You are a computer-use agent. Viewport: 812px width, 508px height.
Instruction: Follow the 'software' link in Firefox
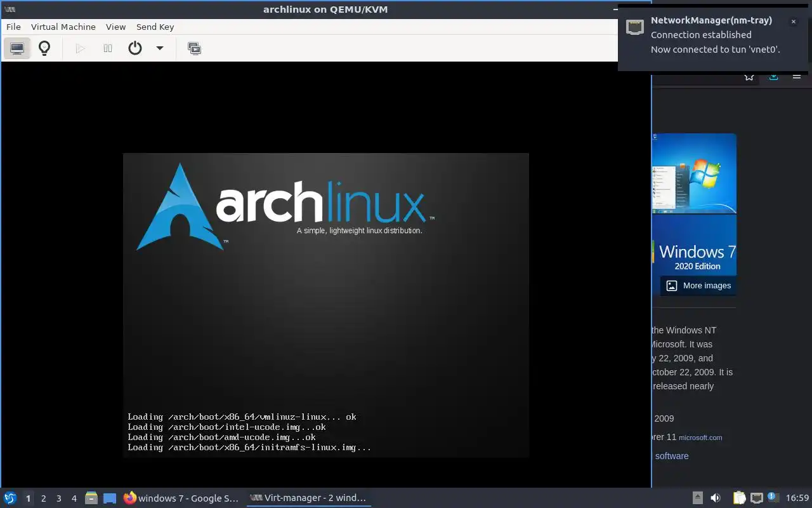pyautogui.click(x=672, y=456)
